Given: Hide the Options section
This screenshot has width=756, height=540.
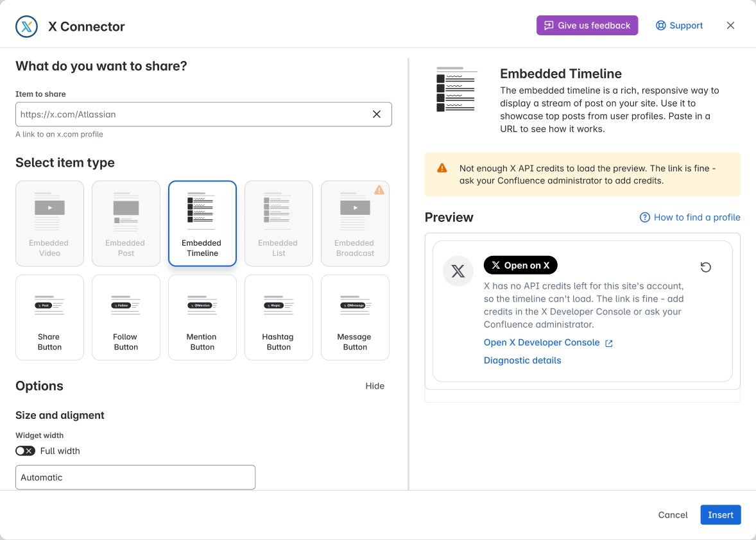Looking at the screenshot, I should [375, 386].
